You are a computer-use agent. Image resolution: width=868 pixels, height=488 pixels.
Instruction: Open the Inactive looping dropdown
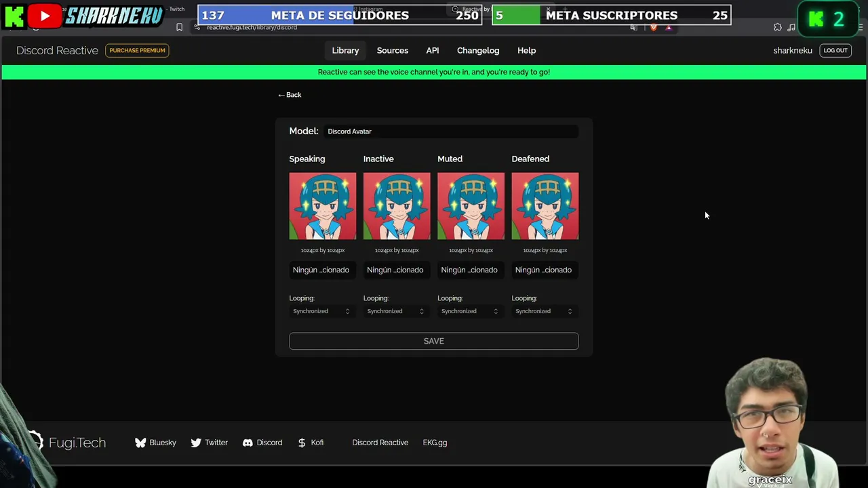click(x=397, y=311)
